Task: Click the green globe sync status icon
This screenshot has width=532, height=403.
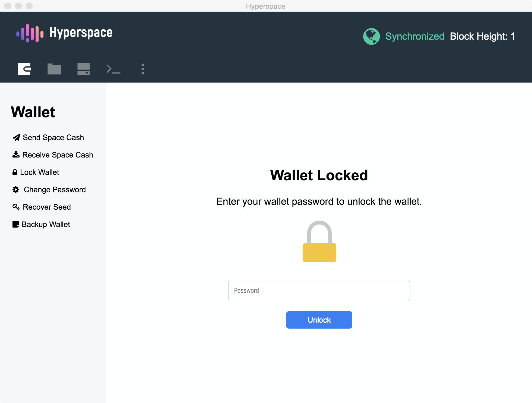Action: (x=371, y=36)
